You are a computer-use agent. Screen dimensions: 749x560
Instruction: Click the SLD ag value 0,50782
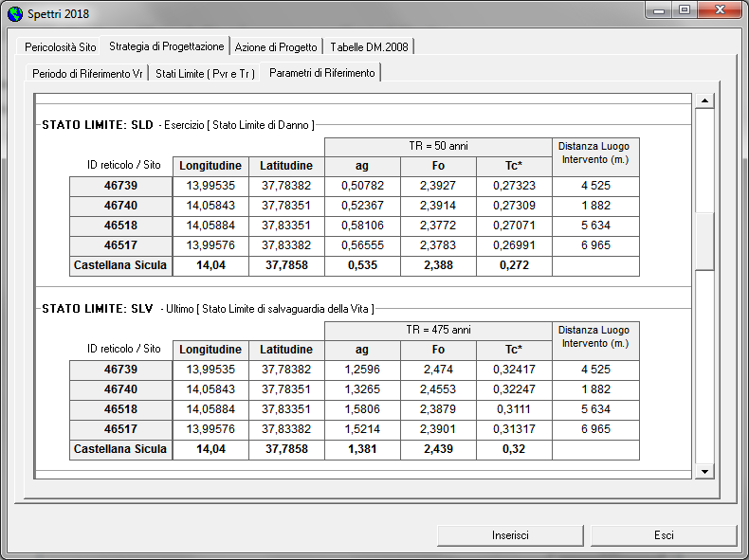coord(362,186)
